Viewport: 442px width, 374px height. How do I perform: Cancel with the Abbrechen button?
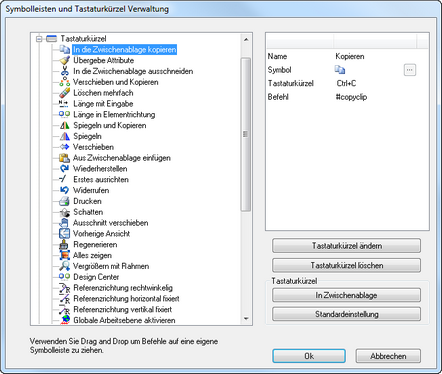(388, 356)
